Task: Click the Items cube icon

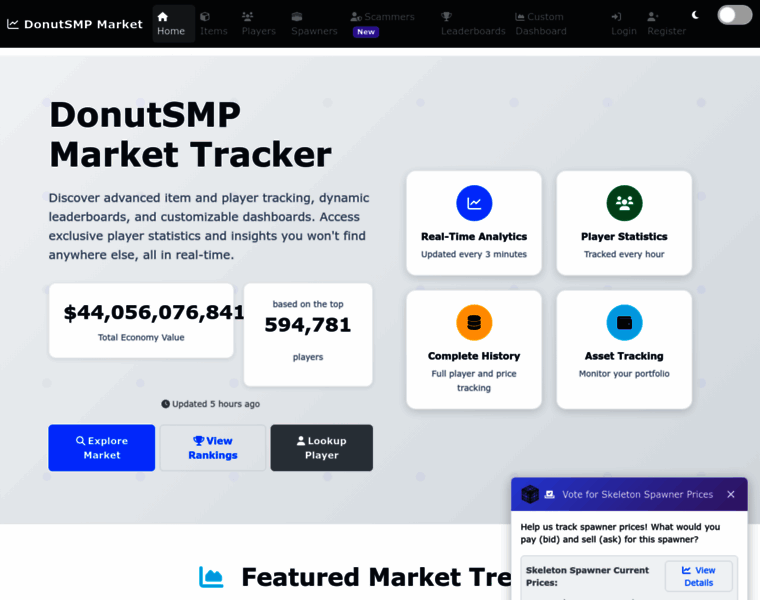Action: [205, 17]
